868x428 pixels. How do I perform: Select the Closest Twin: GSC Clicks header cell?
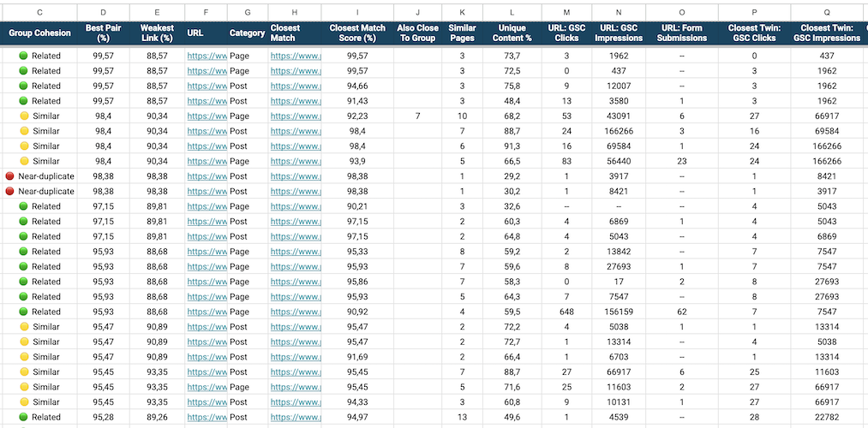[x=754, y=33]
